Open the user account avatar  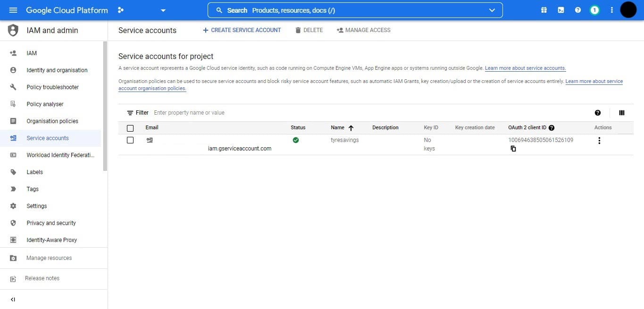(x=628, y=10)
